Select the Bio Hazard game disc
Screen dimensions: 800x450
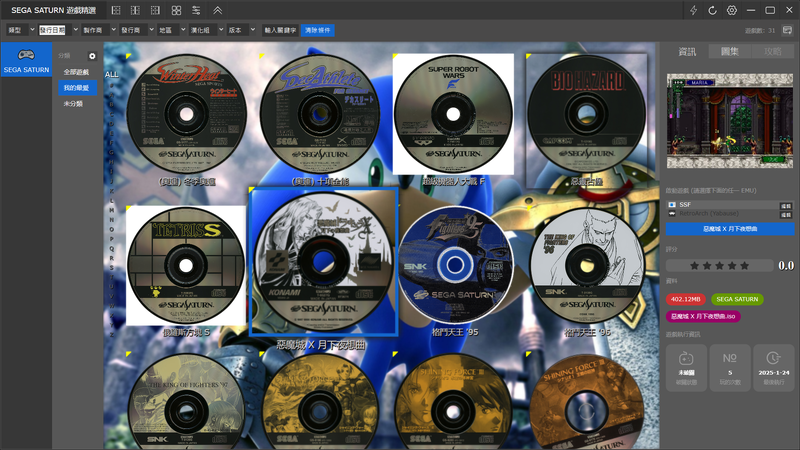(x=587, y=114)
